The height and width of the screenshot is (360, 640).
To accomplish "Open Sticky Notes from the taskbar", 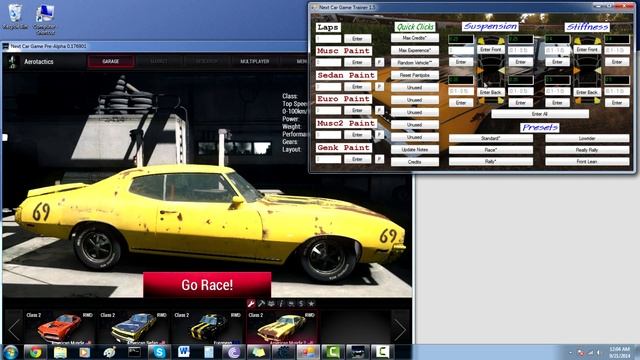I will (258, 352).
